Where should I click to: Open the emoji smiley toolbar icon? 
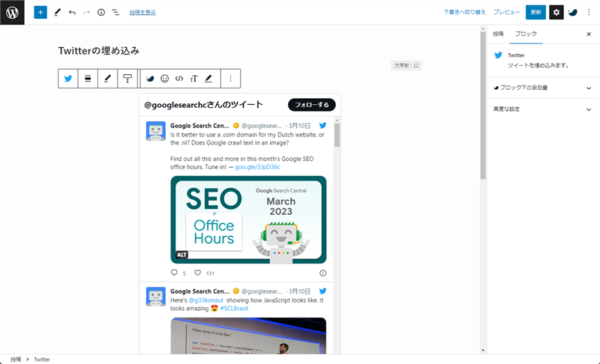point(164,79)
